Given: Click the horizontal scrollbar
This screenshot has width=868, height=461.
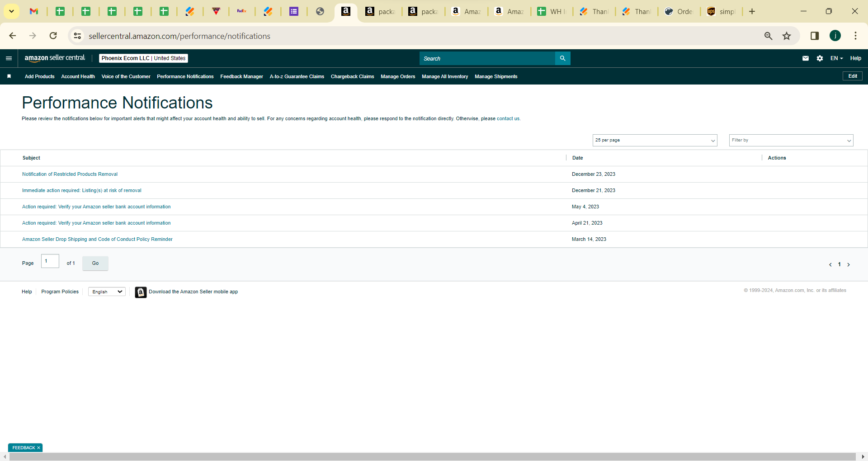Looking at the screenshot, I should point(433,457).
